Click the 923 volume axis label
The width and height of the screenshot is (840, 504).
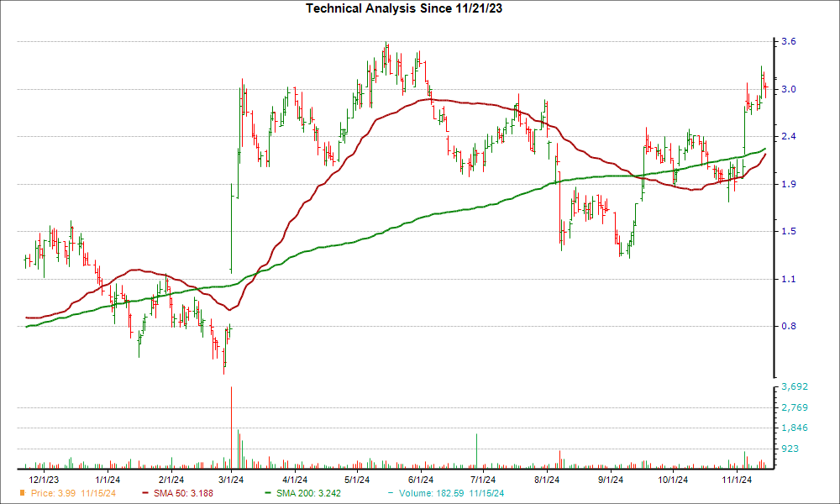(790, 449)
